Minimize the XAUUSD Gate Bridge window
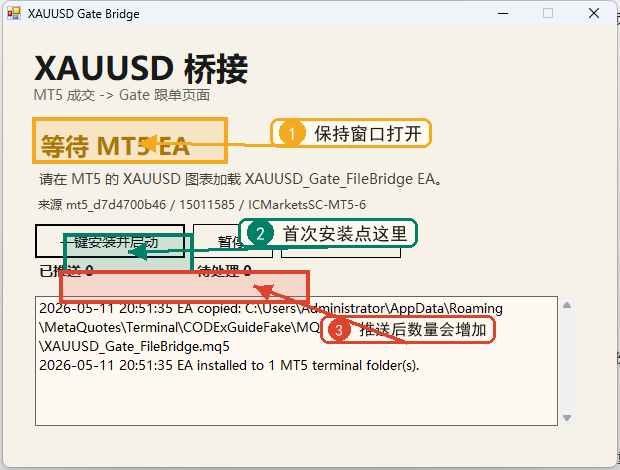The width and height of the screenshot is (620, 470). [x=503, y=13]
